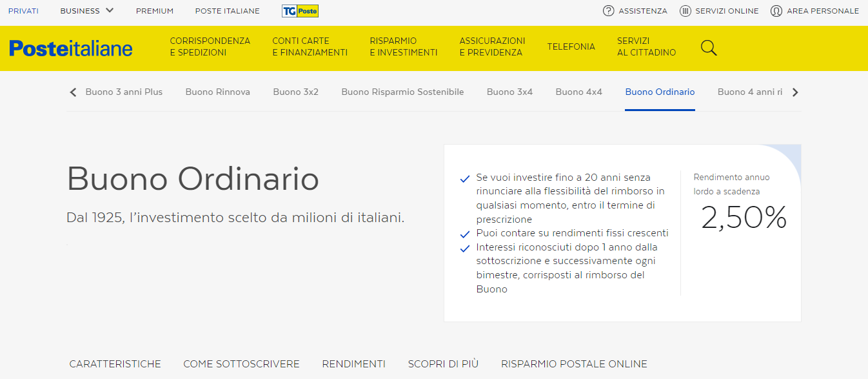The image size is (868, 379).
Task: Click the Poste Italiane logo
Action: 71,48
